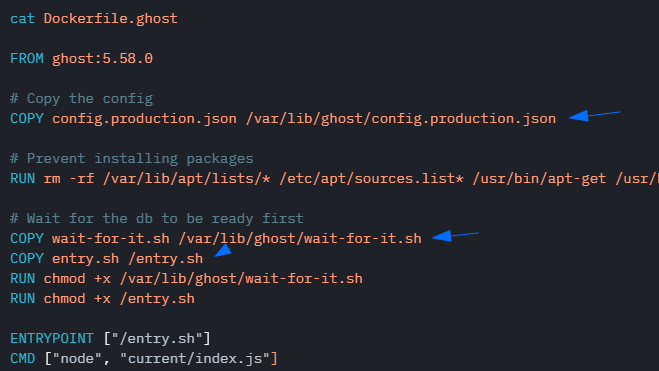Click the '# Prevent installing packages' comment
The image size is (659, 371).
pyautogui.click(x=132, y=158)
